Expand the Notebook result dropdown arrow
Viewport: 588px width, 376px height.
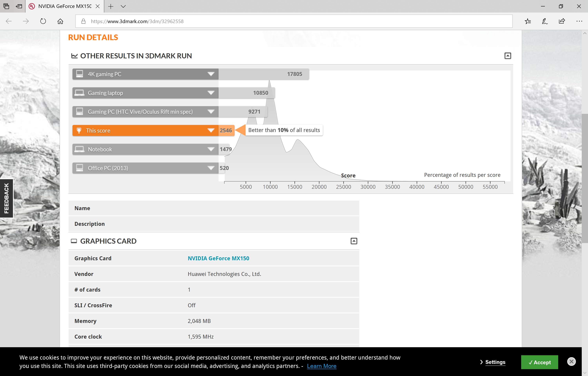(x=211, y=149)
